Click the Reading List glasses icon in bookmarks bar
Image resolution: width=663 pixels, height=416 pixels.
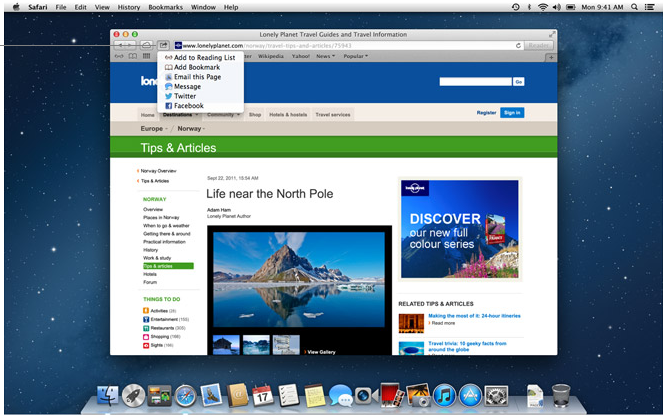coord(119,56)
